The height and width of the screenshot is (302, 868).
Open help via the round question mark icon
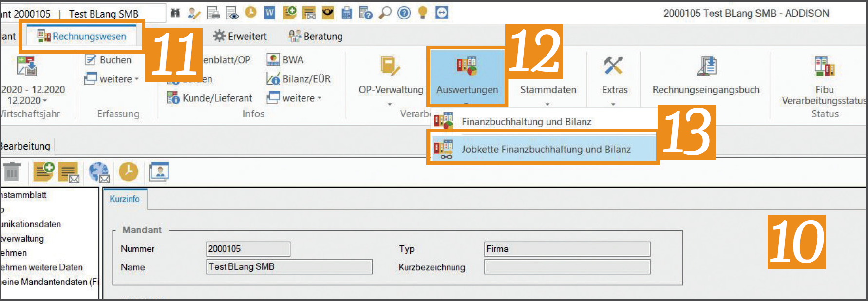[404, 13]
